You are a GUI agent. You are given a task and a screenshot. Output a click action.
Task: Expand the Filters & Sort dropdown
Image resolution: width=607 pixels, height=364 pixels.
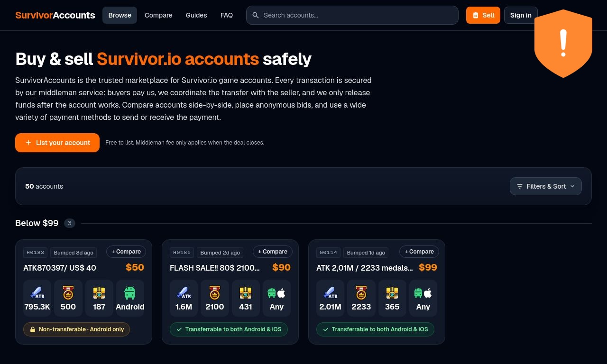point(546,186)
